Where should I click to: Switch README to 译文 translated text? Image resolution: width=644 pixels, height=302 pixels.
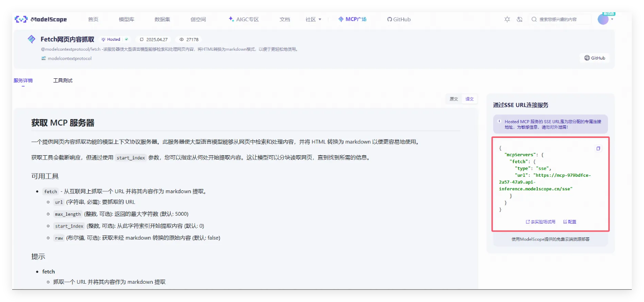[469, 99]
